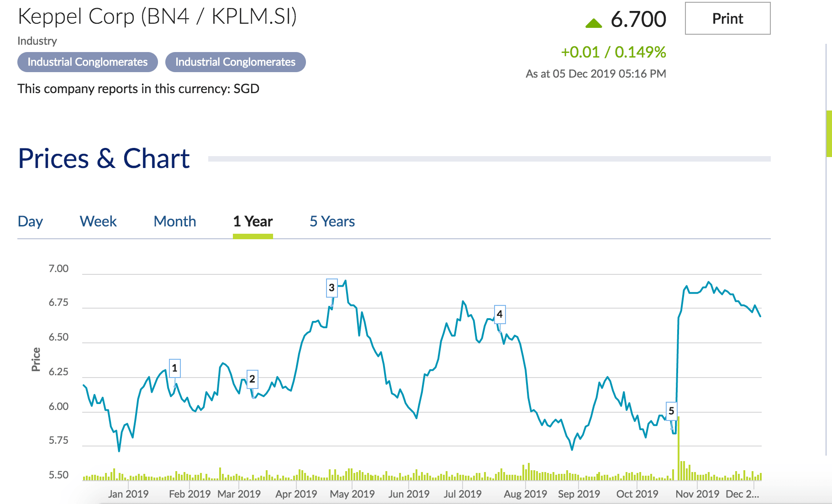This screenshot has width=832, height=504.
Task: Click the green price-up arrow icon
Action: [x=594, y=23]
